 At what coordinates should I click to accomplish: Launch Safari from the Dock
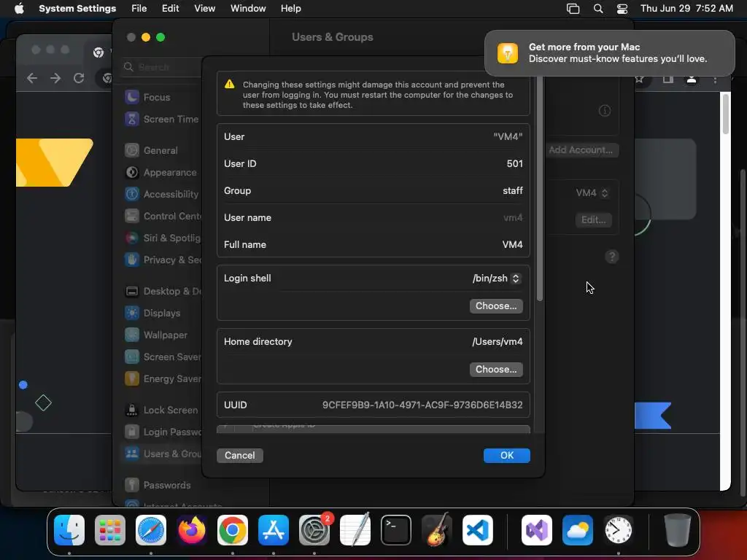tap(151, 530)
